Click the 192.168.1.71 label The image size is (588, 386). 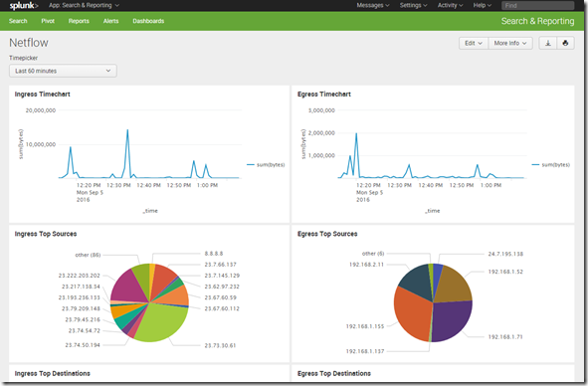505,337
